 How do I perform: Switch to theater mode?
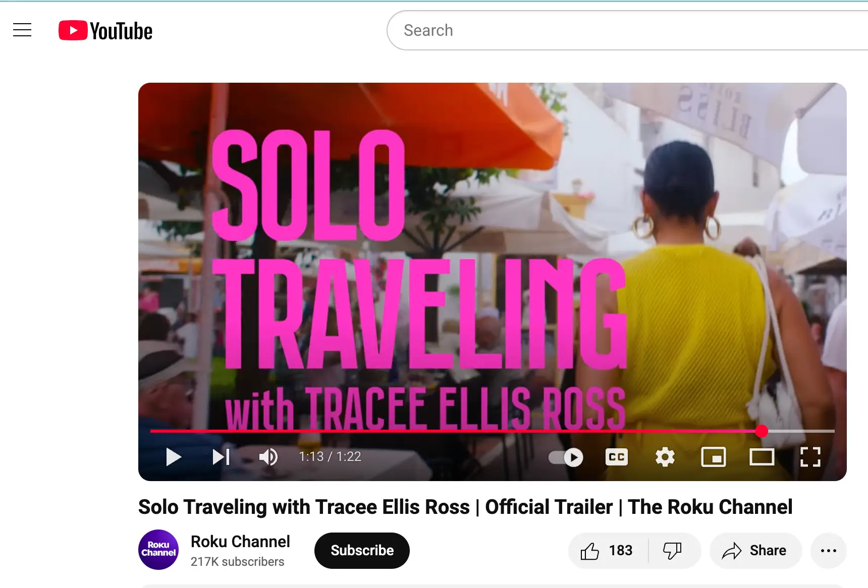click(762, 457)
